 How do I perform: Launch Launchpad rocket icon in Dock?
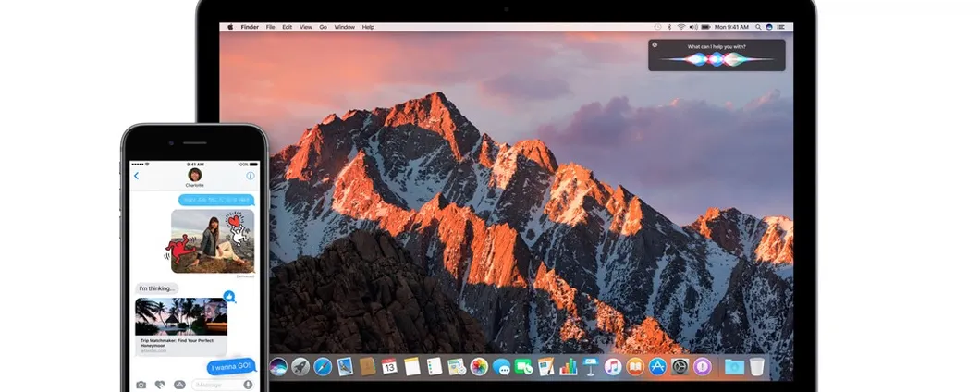pos(300,366)
